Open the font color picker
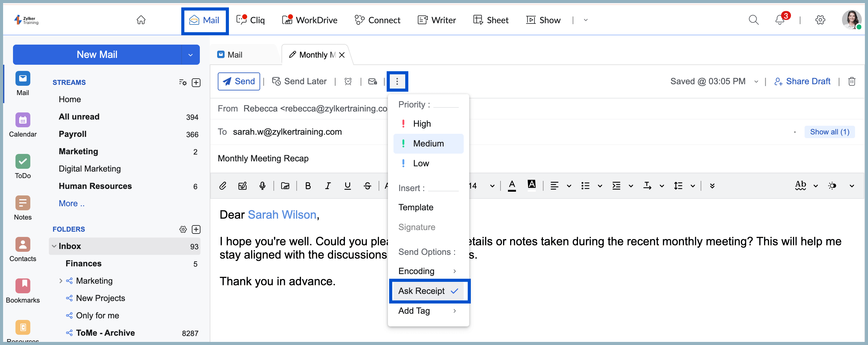The width and height of the screenshot is (868, 345). point(512,186)
